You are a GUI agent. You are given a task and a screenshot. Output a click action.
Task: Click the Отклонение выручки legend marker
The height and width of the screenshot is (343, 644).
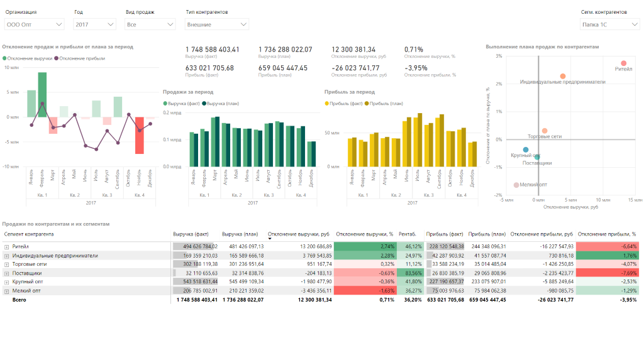4,58
